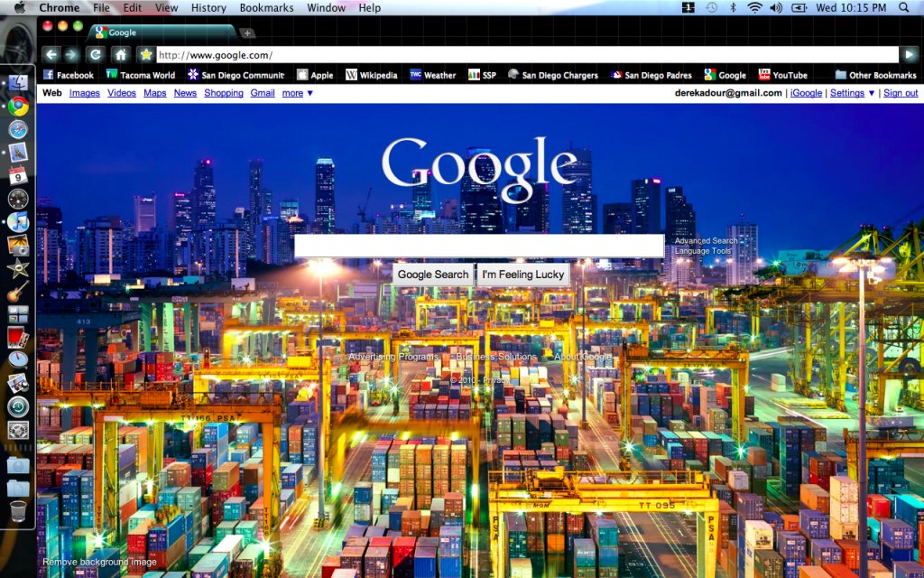The width and height of the screenshot is (924, 578).
Task: Click the Bluetooth menu bar icon
Action: 733,7
